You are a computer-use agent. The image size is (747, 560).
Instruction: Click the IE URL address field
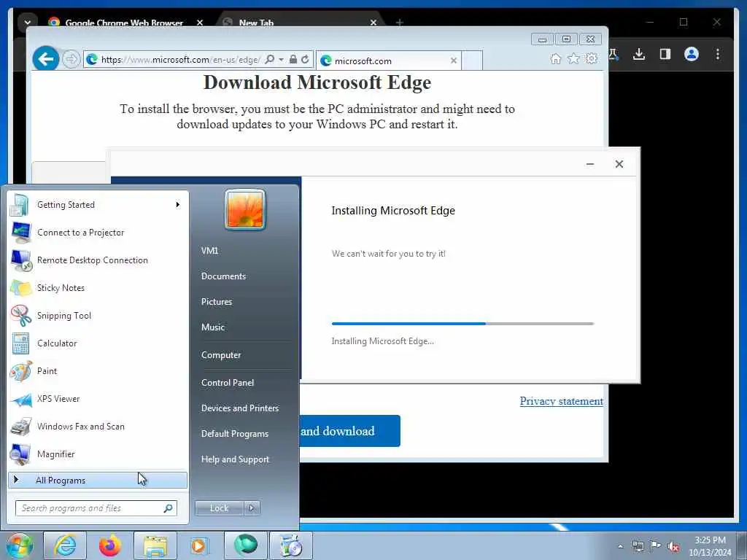click(x=181, y=60)
